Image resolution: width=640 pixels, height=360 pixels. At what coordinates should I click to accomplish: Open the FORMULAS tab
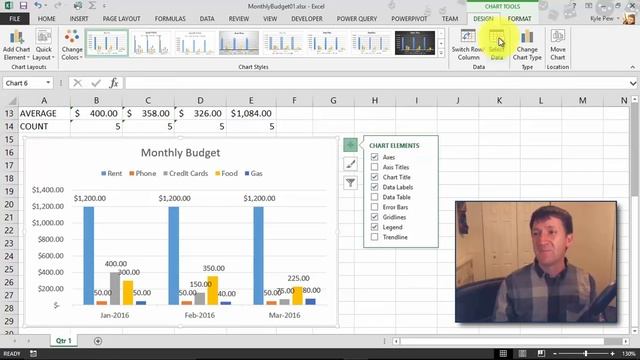(170, 19)
